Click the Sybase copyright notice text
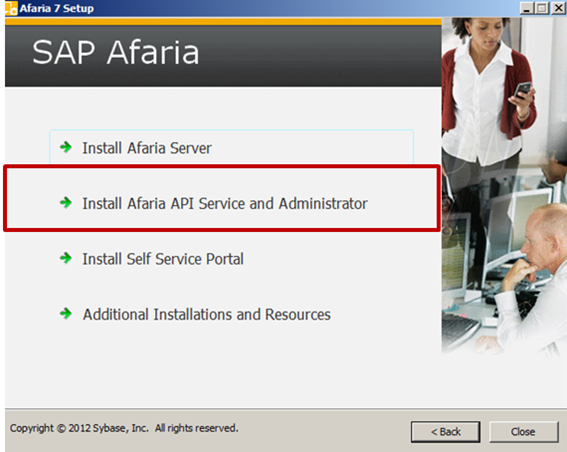The height and width of the screenshot is (452, 567). click(124, 428)
